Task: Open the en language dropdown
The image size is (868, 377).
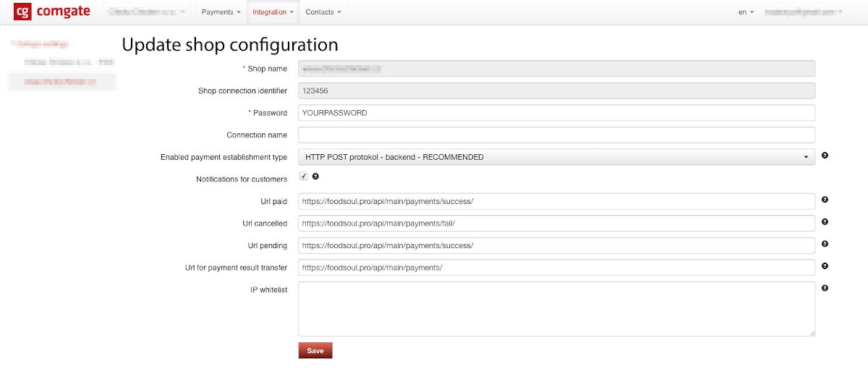Action: [x=746, y=12]
